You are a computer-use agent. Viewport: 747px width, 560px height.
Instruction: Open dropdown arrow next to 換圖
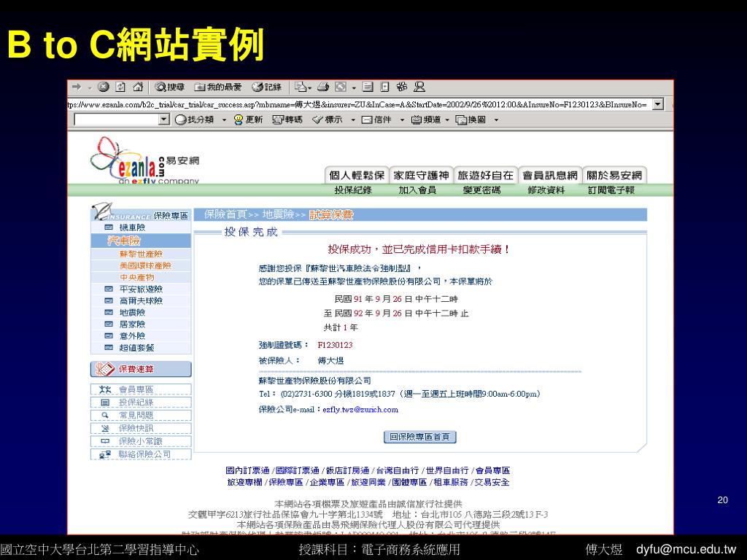496,120
